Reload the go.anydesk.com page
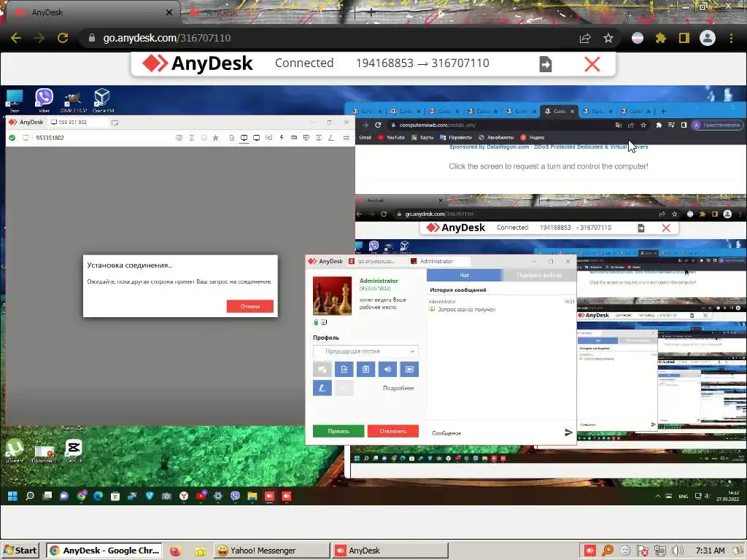The height and width of the screenshot is (560, 747). point(63,38)
